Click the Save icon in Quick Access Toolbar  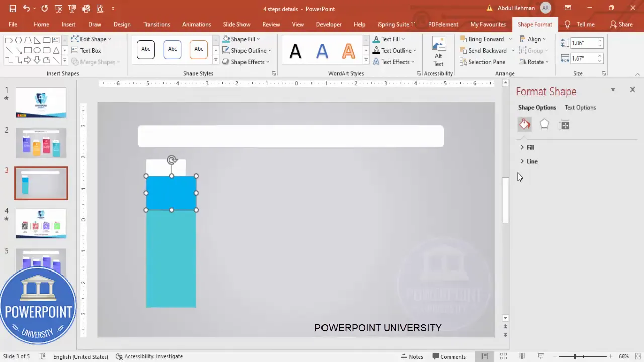13,9
